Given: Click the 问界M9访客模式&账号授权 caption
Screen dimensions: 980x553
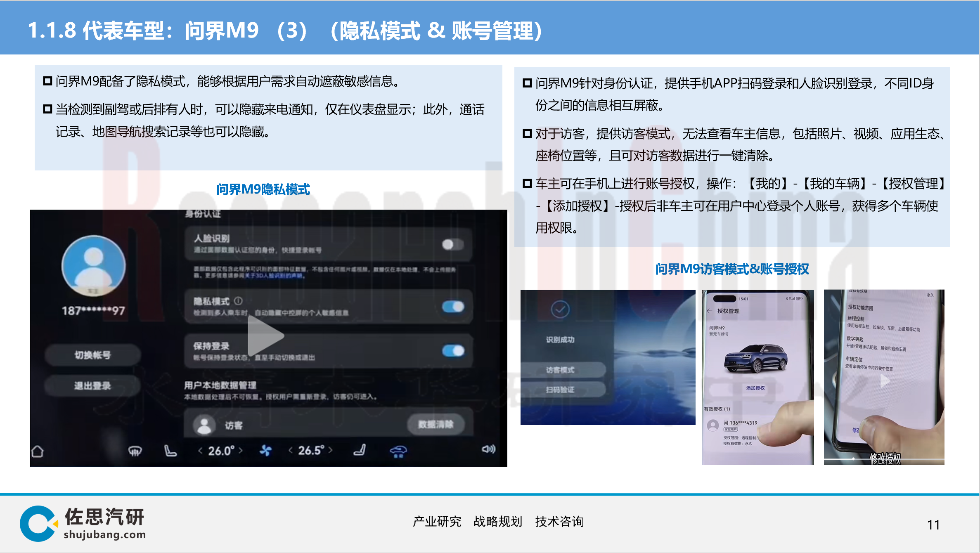Looking at the screenshot, I should (x=732, y=269).
